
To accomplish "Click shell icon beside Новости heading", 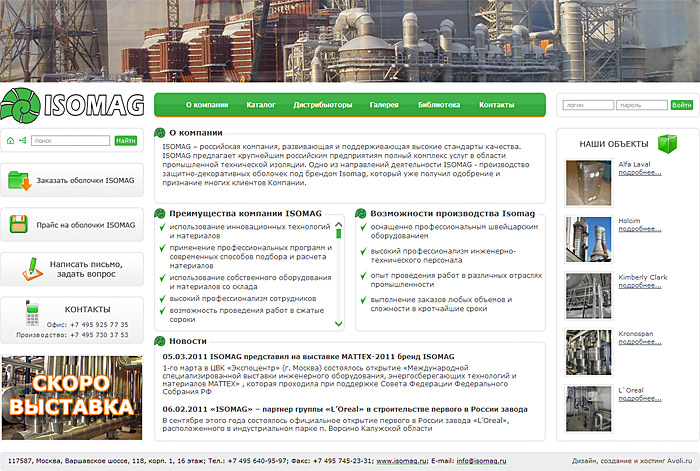I will point(160,341).
